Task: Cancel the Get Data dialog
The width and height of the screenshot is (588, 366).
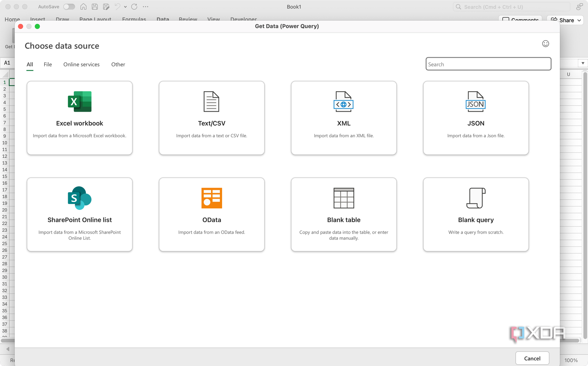Action: pos(532,358)
